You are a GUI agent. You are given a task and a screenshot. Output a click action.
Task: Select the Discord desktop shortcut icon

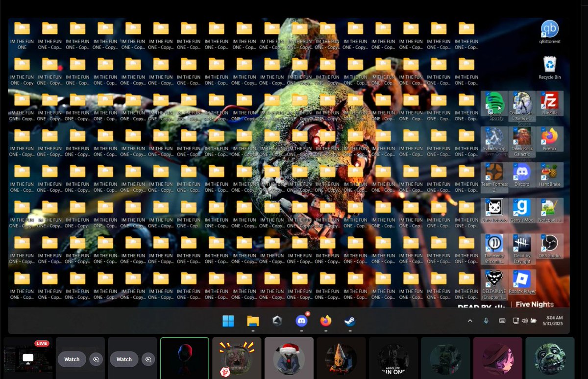pyautogui.click(x=522, y=175)
